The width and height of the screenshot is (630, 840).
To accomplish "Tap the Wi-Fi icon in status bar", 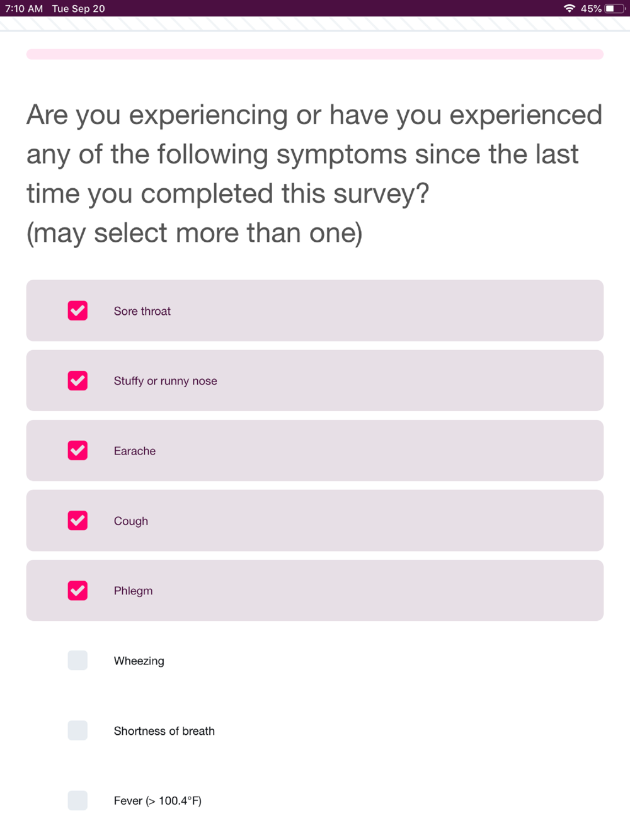I will (x=570, y=8).
